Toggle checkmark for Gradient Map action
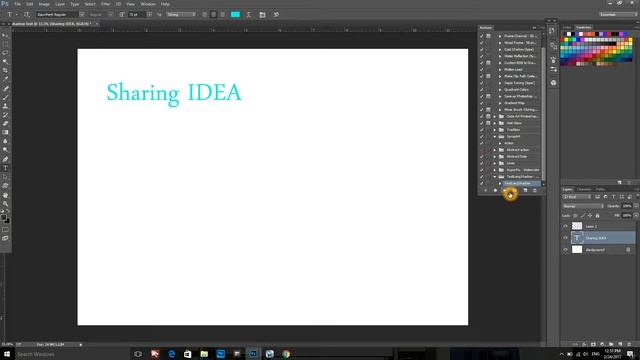 pyautogui.click(x=482, y=103)
